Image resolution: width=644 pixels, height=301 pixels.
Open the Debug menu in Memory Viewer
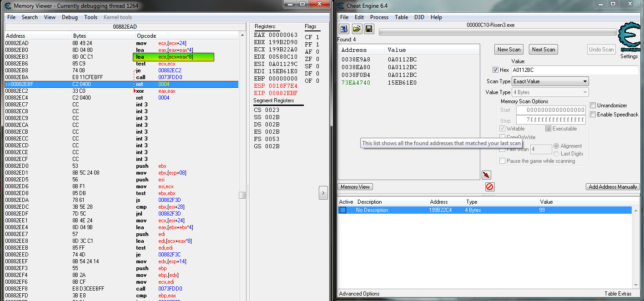[70, 17]
